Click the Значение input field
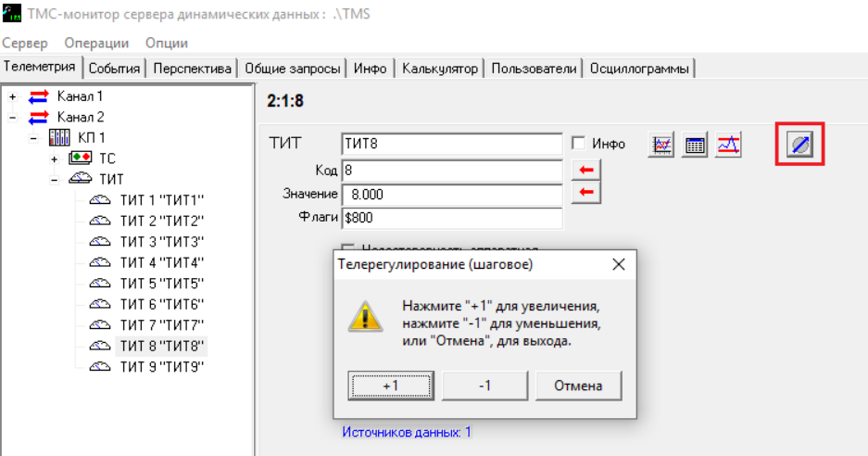868x456 pixels. 451,195
